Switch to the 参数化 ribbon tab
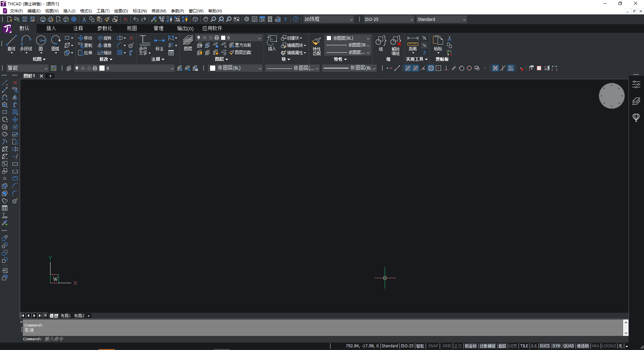This screenshot has height=350, width=644. pos(105,29)
